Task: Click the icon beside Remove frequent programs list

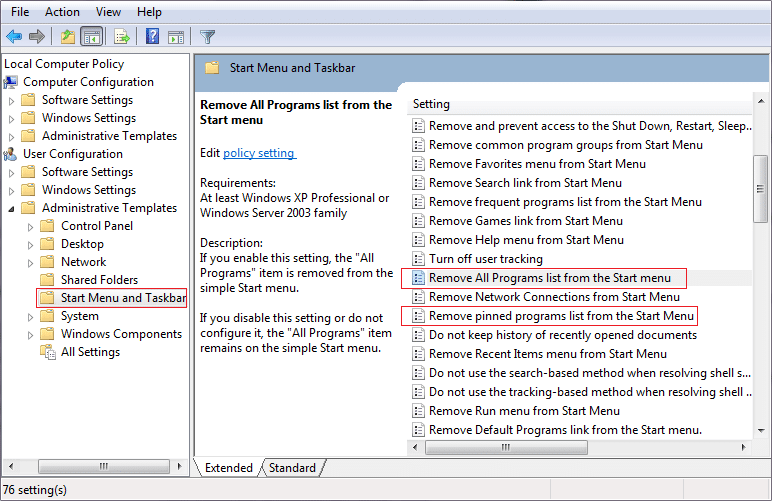Action: pyautogui.click(x=418, y=202)
